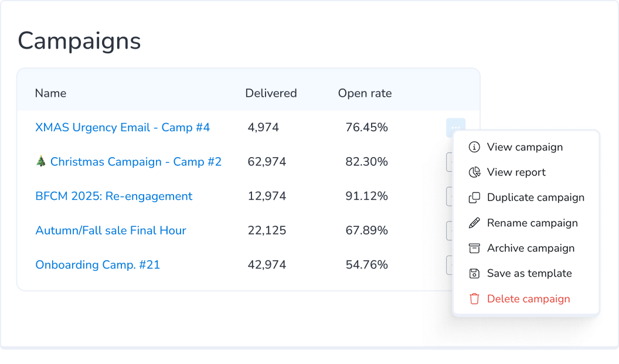The width and height of the screenshot is (619, 364).
Task: Click the Name column header
Action: click(50, 93)
